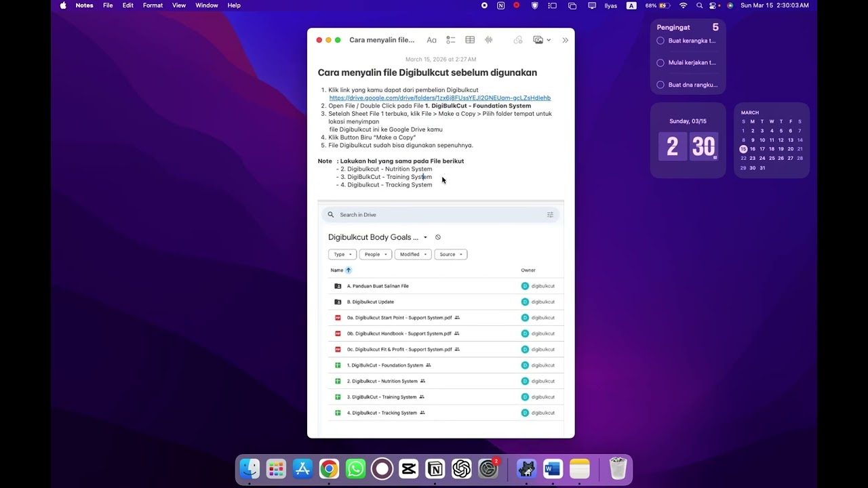Image resolution: width=868 pixels, height=488 pixels.
Task: Open the Modified filter dropdown
Action: click(413, 254)
